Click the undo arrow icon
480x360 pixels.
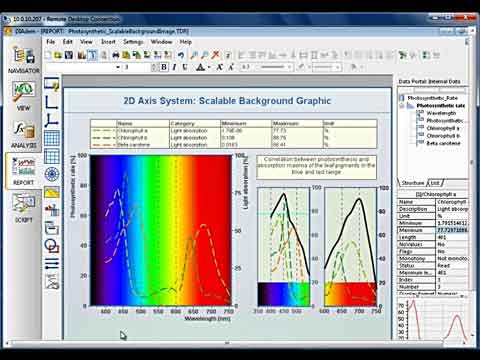[x=181, y=55]
